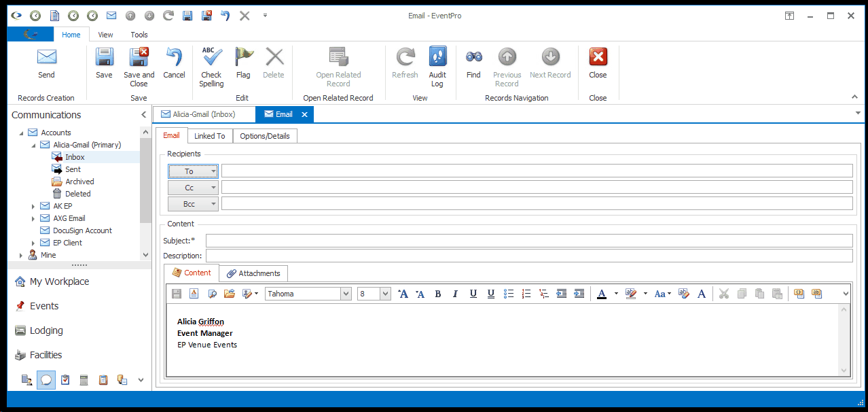Switch to the View ribbon tab

pos(105,35)
